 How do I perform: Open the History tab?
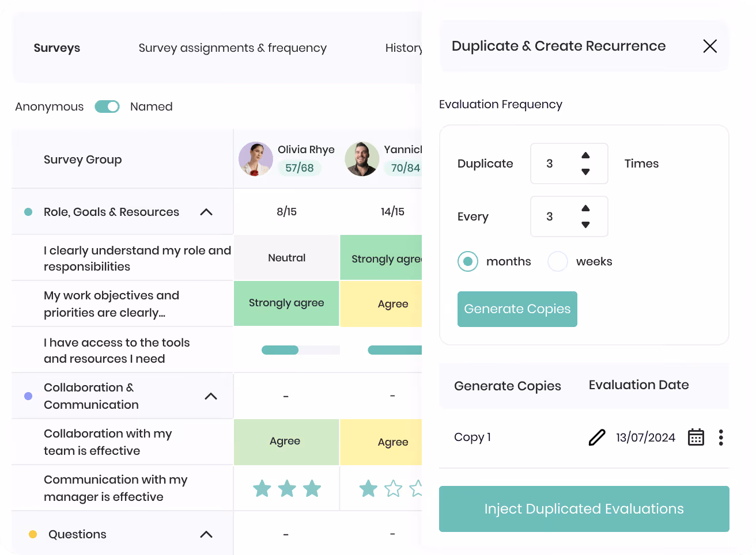[403, 48]
